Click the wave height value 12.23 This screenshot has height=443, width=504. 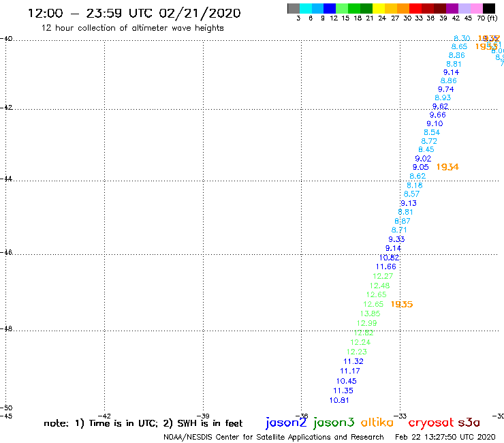pos(357,352)
